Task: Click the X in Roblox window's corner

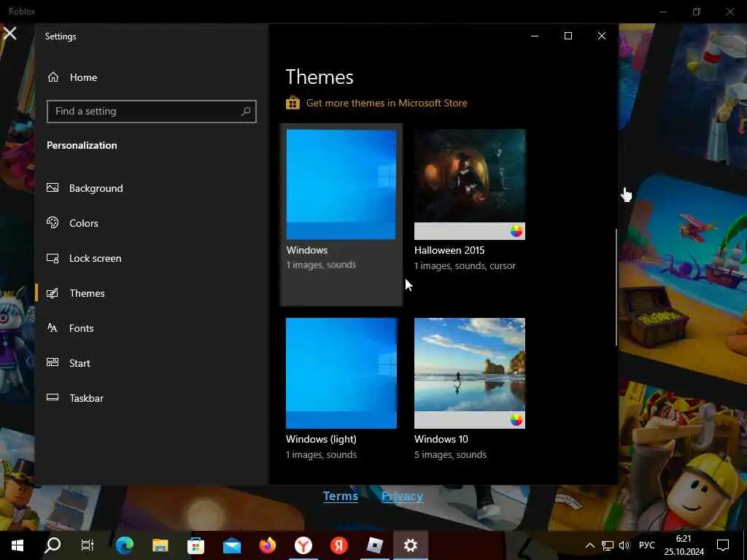Action: coord(10,34)
